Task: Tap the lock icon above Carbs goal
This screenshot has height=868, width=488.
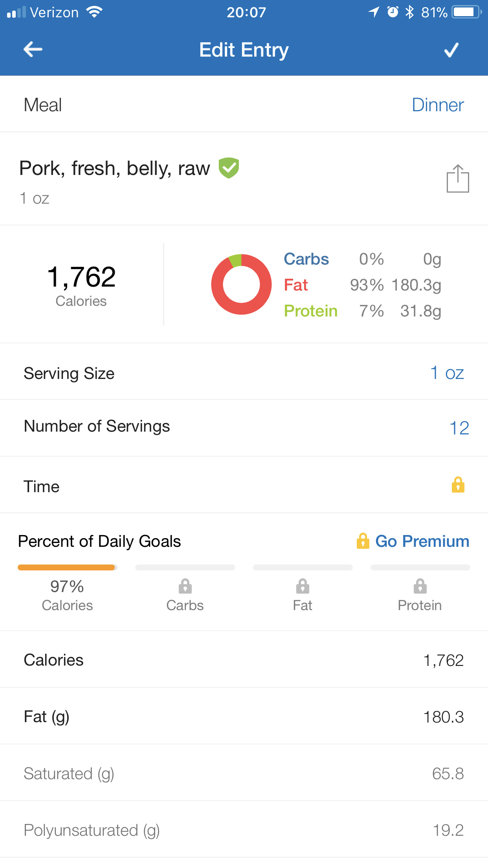Action: [x=185, y=586]
